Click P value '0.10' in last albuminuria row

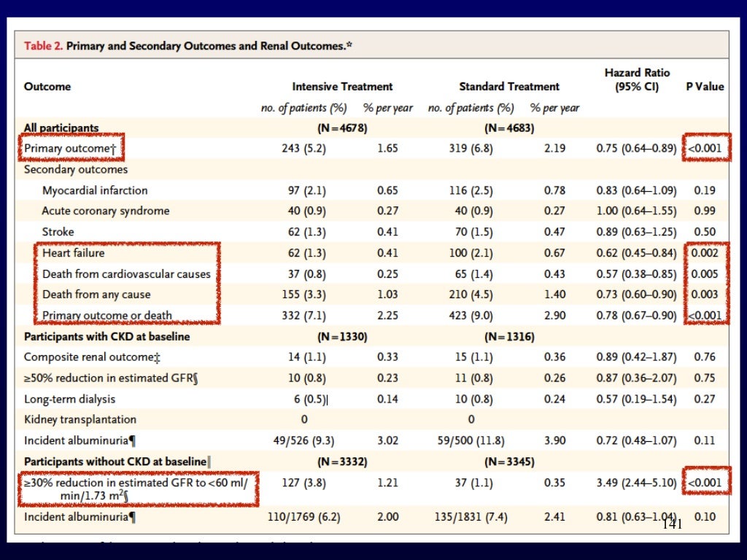[x=704, y=517]
